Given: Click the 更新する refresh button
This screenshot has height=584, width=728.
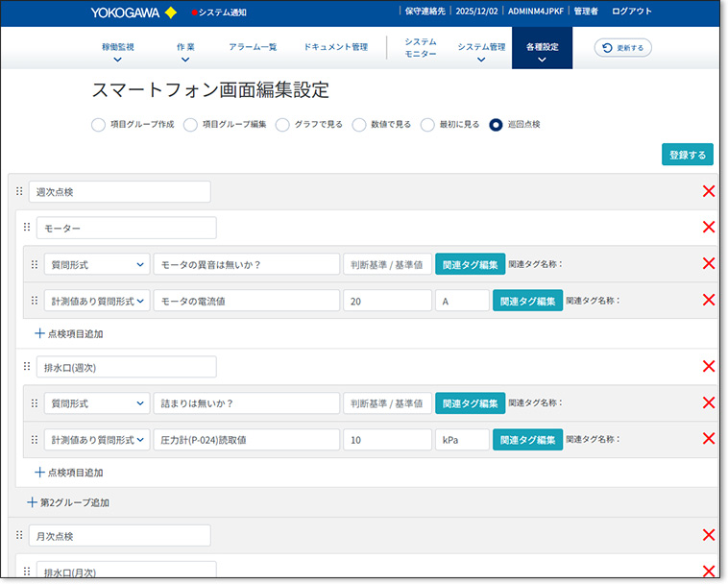Looking at the screenshot, I should [x=623, y=47].
